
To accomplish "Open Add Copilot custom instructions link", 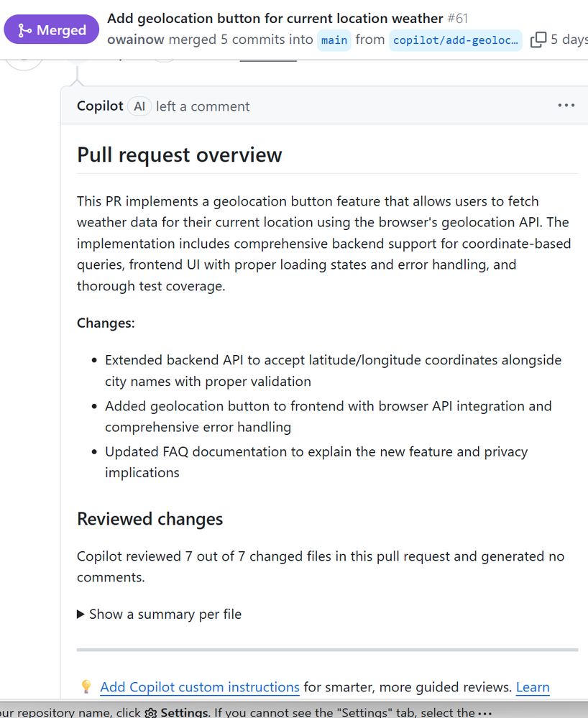I will (200, 687).
